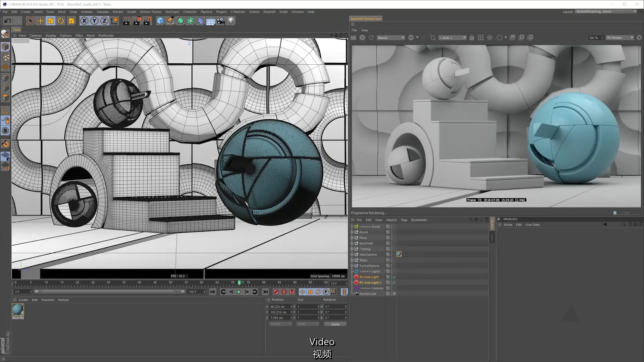Image resolution: width=644 pixels, height=362 pixels.
Task: Open the Fit Window zoom dropdown
Action: pos(620,38)
